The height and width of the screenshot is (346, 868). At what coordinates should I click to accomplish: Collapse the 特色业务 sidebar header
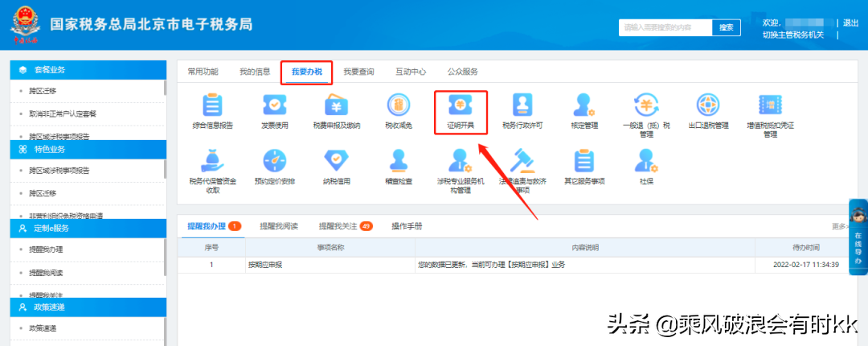click(88, 149)
